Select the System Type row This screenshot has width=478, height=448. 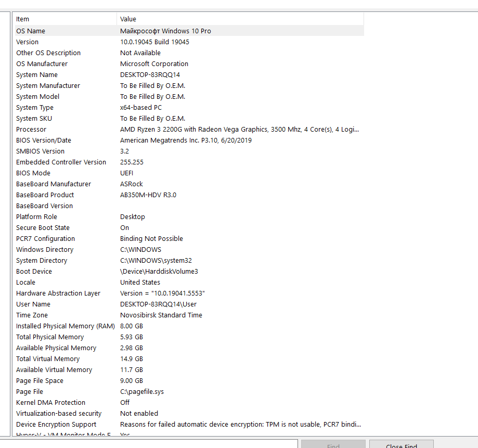click(x=189, y=108)
